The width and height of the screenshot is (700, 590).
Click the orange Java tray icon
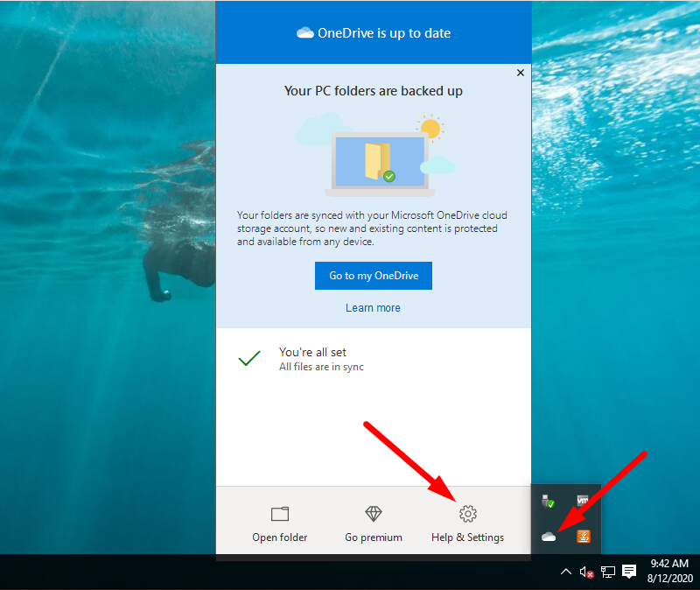click(583, 537)
